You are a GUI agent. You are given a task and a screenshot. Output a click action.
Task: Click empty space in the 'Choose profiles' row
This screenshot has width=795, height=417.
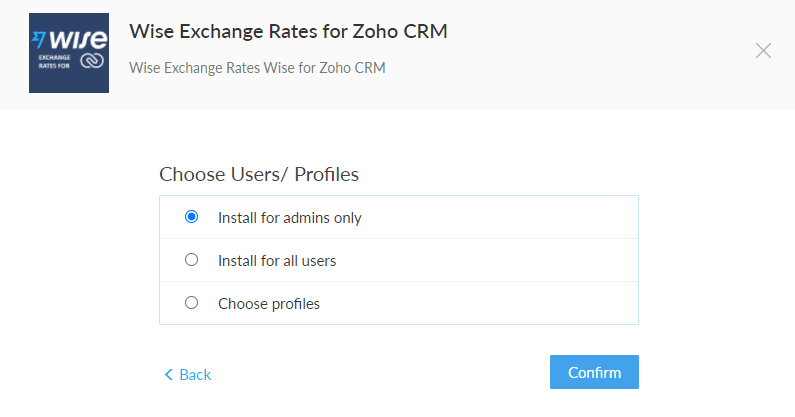click(x=477, y=303)
